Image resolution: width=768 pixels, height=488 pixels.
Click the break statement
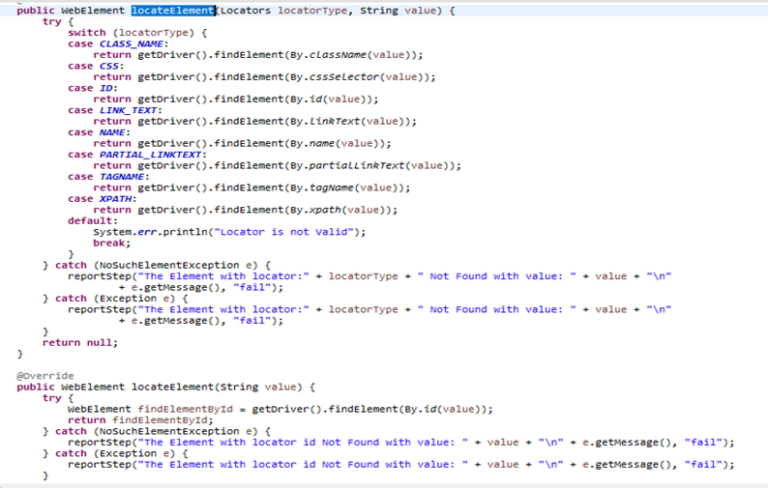pos(111,242)
